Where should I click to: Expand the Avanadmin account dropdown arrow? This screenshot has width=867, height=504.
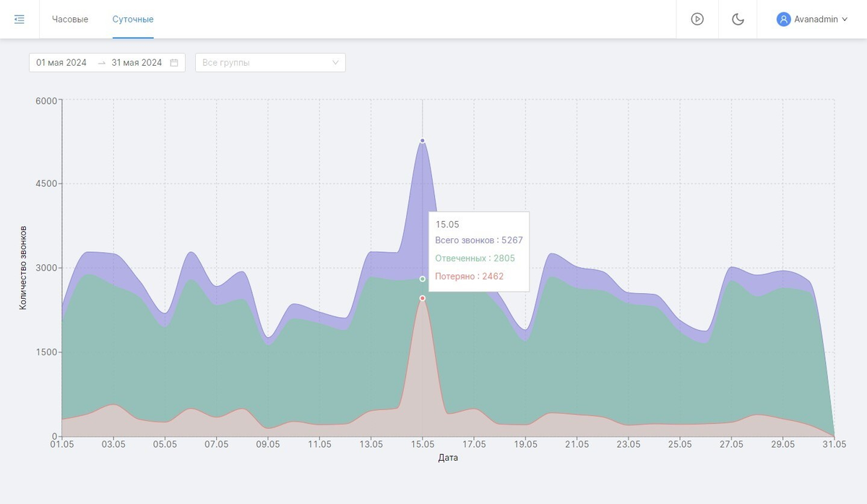point(845,19)
